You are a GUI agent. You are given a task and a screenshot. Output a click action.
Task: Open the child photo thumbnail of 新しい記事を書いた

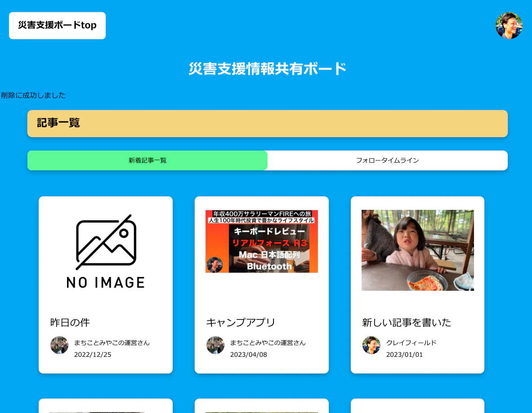[418, 250]
